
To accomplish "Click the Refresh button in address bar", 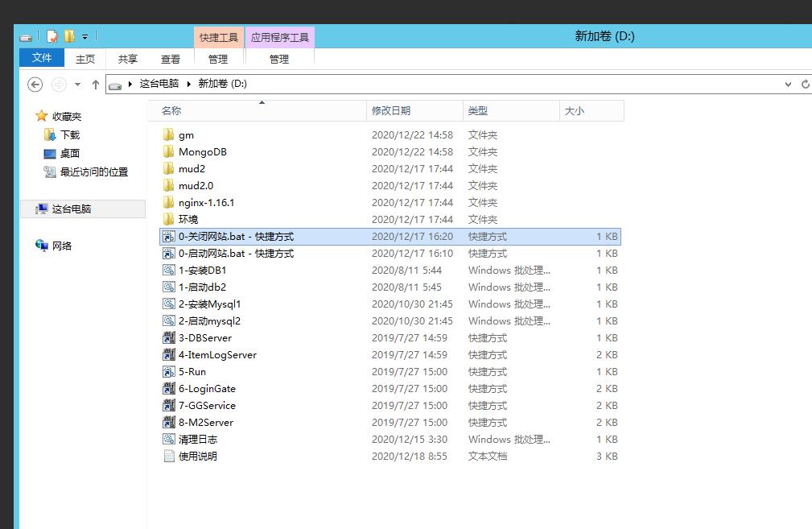I will click(x=805, y=84).
